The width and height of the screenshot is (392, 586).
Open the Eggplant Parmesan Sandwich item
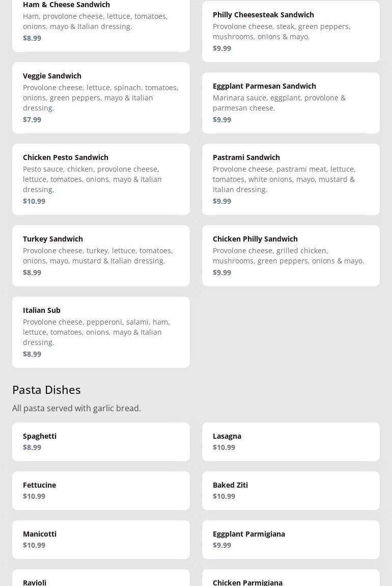click(x=291, y=103)
